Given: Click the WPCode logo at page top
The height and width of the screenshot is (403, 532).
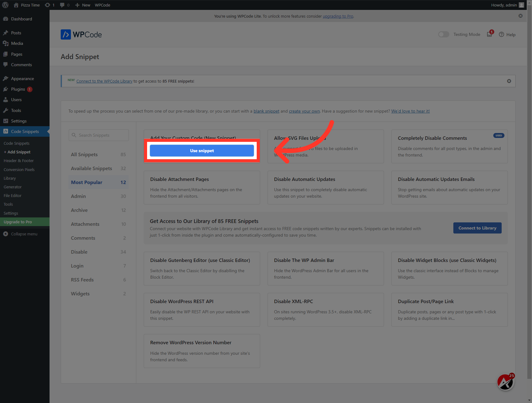Looking at the screenshot, I should (81, 34).
